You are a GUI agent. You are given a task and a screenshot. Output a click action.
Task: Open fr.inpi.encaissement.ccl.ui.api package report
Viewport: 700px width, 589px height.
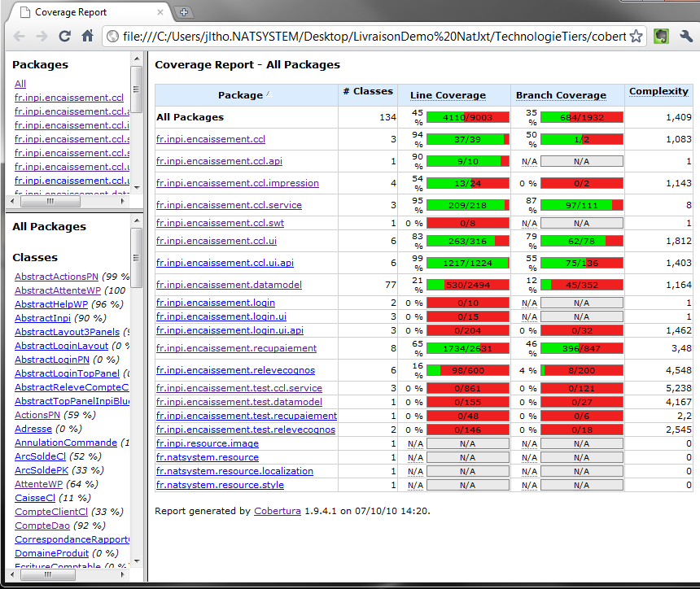click(x=225, y=263)
